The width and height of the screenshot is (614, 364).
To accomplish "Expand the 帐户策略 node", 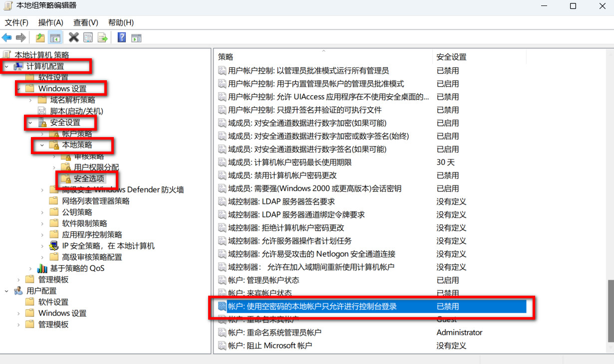I will tap(42, 134).
